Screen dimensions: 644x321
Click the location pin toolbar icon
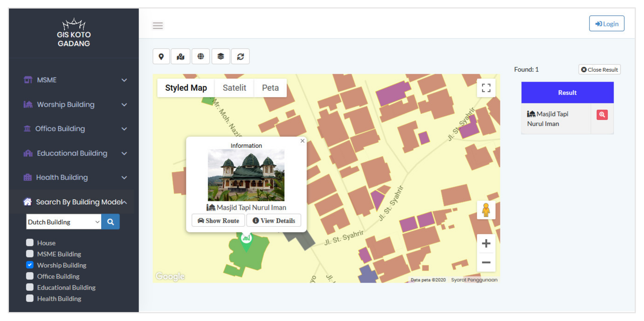click(x=161, y=56)
